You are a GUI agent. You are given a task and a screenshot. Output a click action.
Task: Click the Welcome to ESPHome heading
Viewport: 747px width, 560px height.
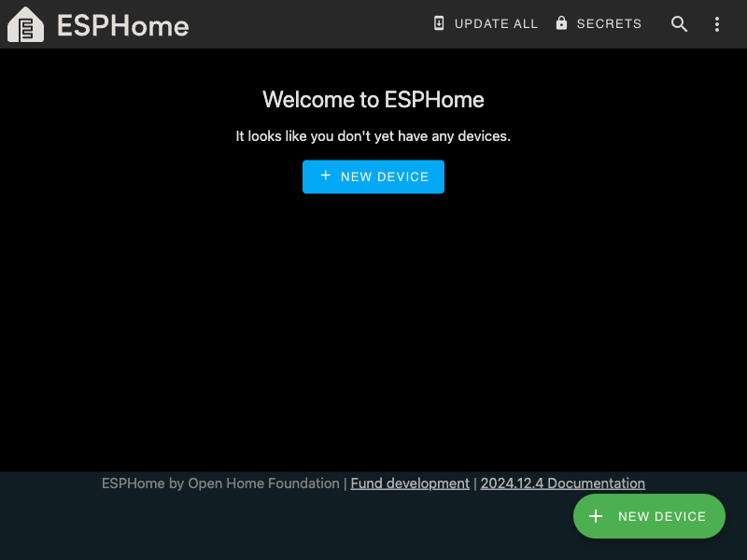click(373, 100)
